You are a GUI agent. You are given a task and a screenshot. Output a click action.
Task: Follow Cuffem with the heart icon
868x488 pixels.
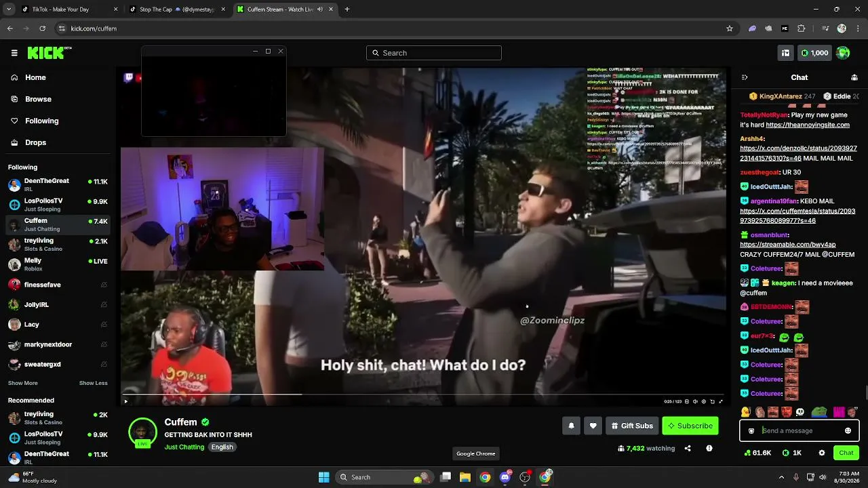[x=593, y=426]
